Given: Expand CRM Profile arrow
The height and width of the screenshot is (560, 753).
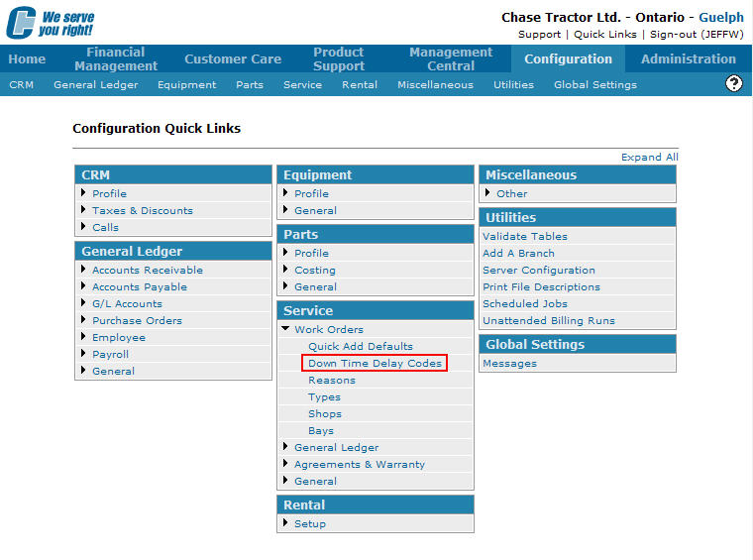Looking at the screenshot, I should click(83, 192).
